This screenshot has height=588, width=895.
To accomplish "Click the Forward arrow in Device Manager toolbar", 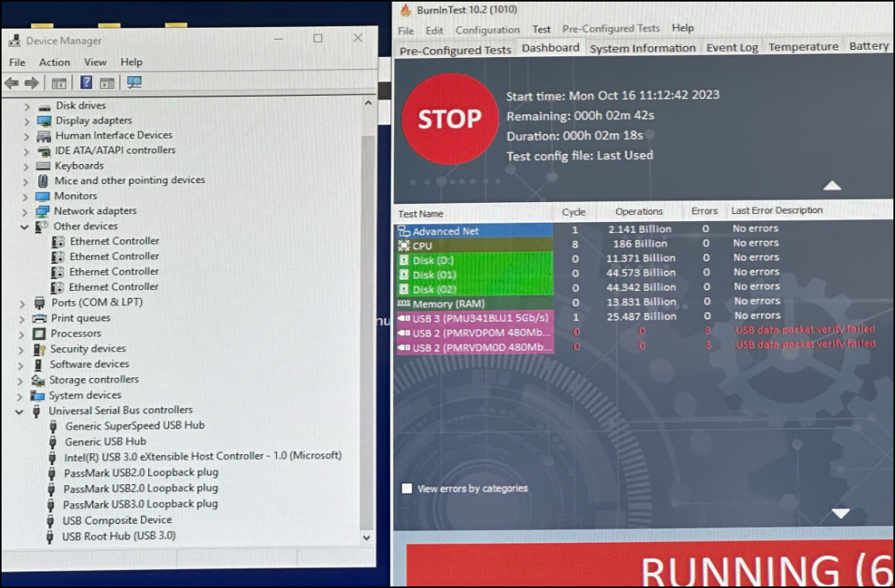I will (x=32, y=83).
